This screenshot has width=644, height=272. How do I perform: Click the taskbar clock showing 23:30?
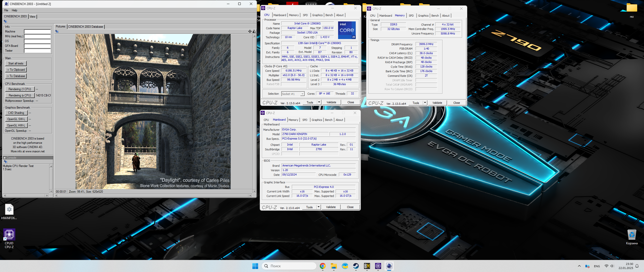626,266
